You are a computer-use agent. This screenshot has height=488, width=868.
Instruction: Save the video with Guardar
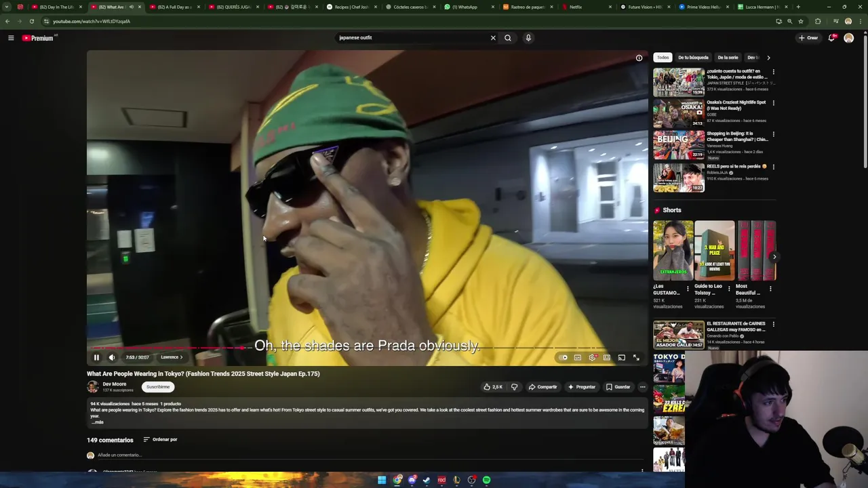[x=618, y=387]
